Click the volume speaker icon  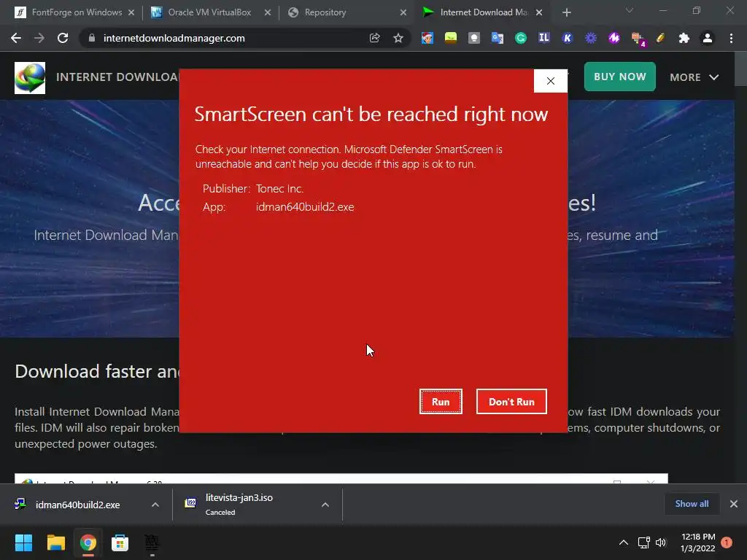[x=661, y=542]
